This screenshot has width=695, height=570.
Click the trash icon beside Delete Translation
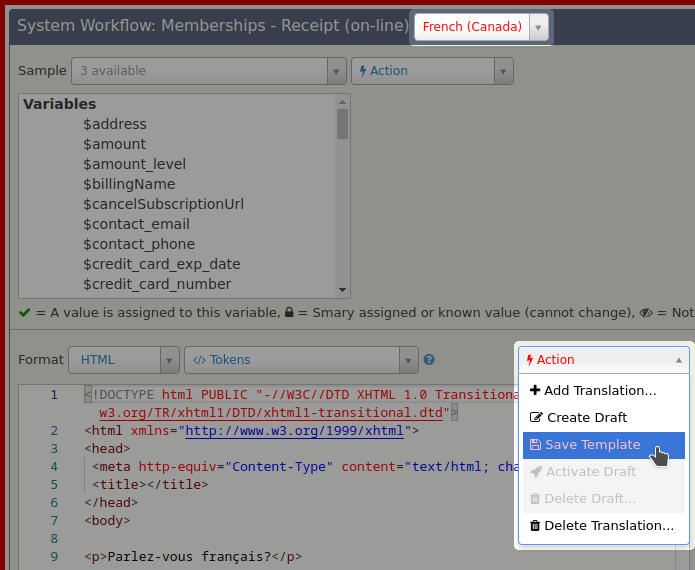[535, 526]
